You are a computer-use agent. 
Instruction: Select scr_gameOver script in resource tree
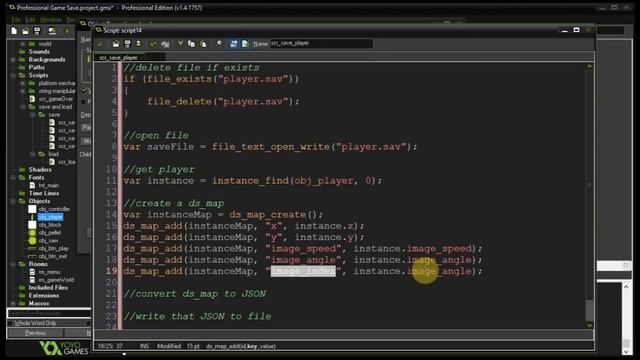point(56,99)
